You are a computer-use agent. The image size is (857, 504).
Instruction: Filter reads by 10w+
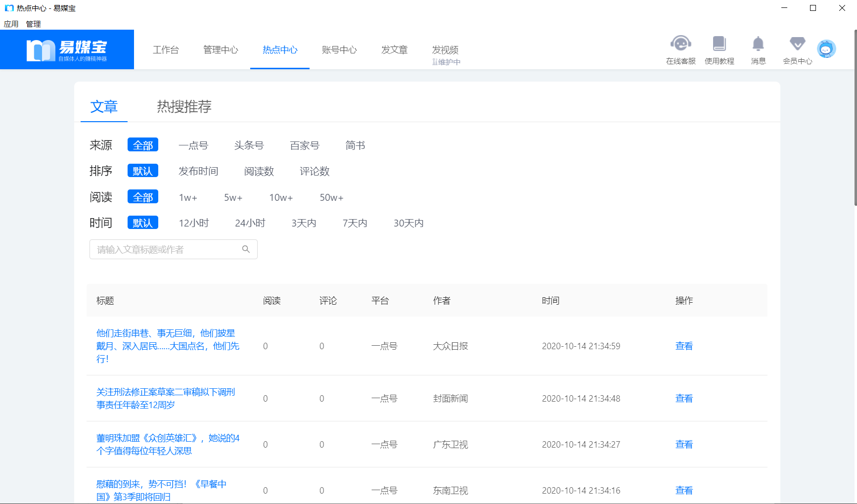pyautogui.click(x=281, y=197)
